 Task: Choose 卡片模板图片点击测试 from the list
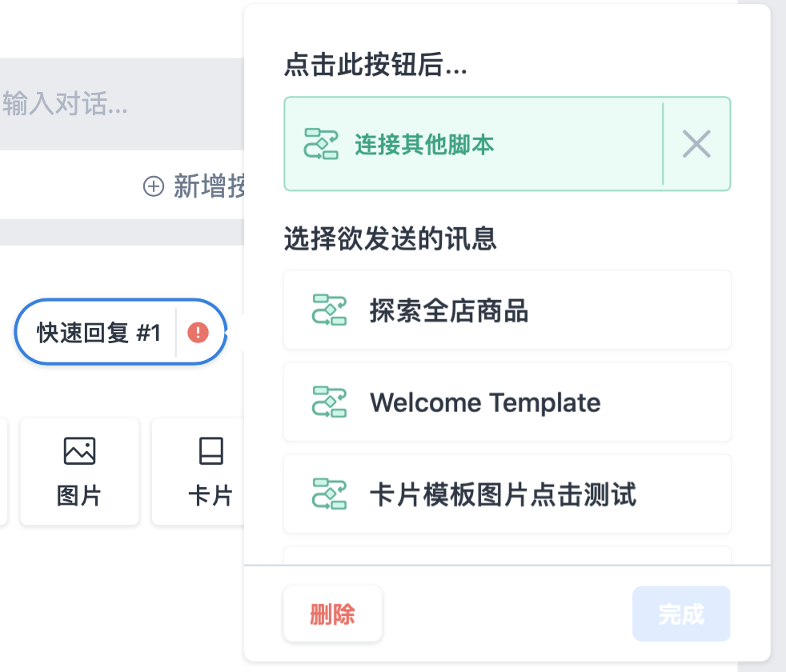(x=507, y=494)
